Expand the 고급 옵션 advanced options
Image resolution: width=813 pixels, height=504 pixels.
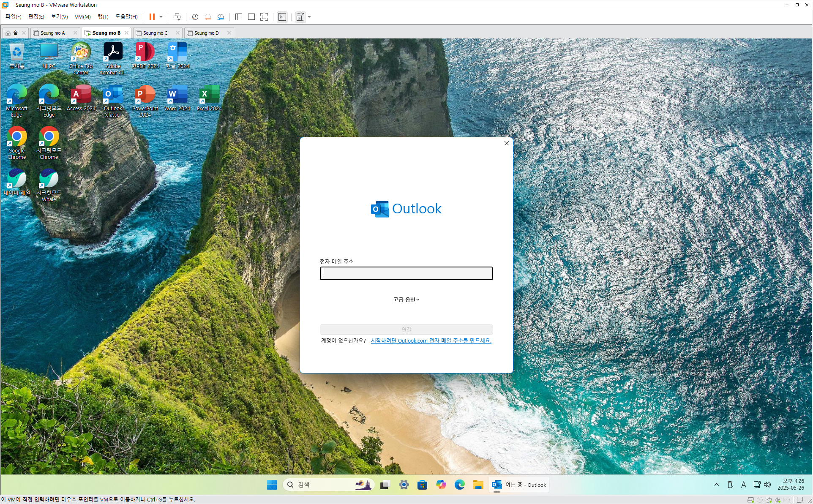406,300
